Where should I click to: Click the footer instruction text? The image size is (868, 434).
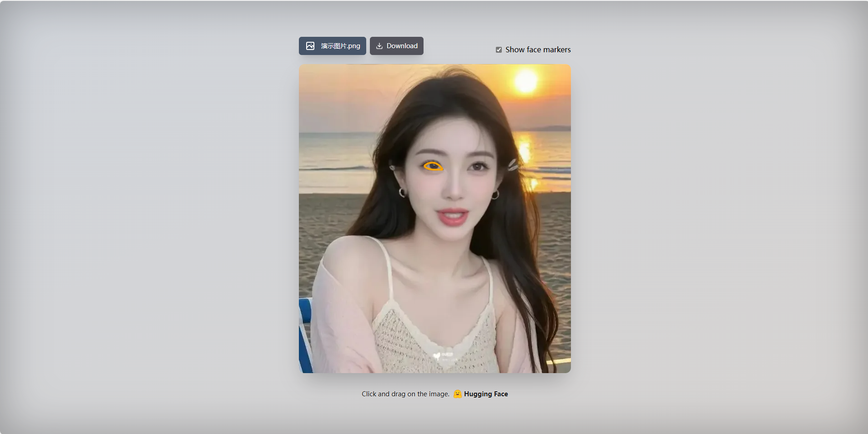(x=405, y=394)
